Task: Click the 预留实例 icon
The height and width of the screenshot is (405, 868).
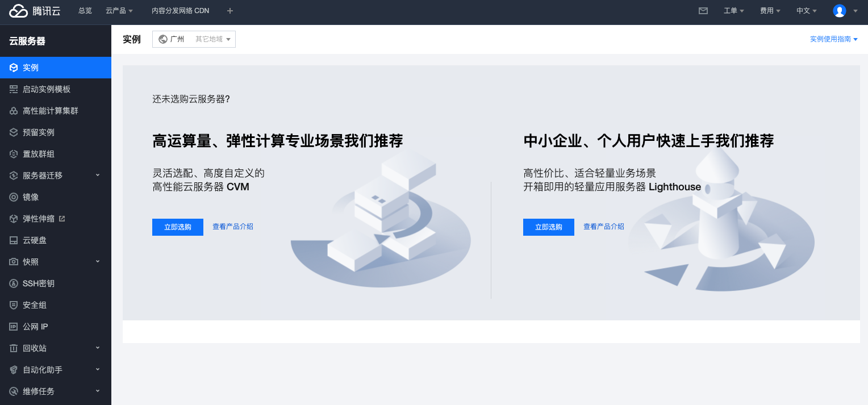Action: (14, 132)
